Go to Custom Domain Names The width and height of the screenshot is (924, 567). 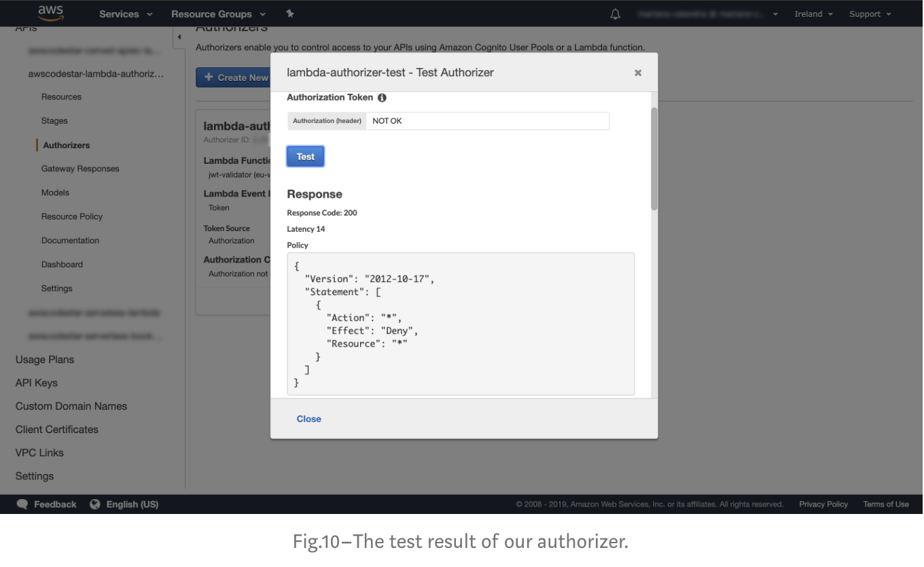pos(71,406)
